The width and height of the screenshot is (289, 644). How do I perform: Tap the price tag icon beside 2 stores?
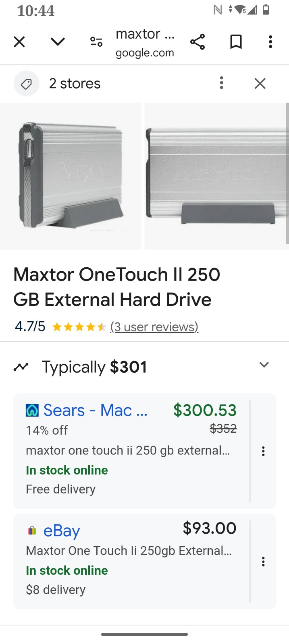27,83
